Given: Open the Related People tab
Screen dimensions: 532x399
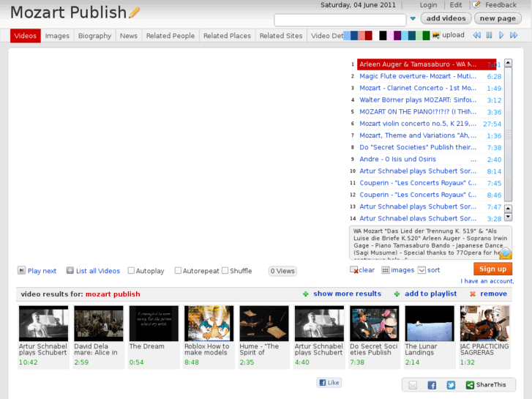Looking at the screenshot, I should [171, 36].
